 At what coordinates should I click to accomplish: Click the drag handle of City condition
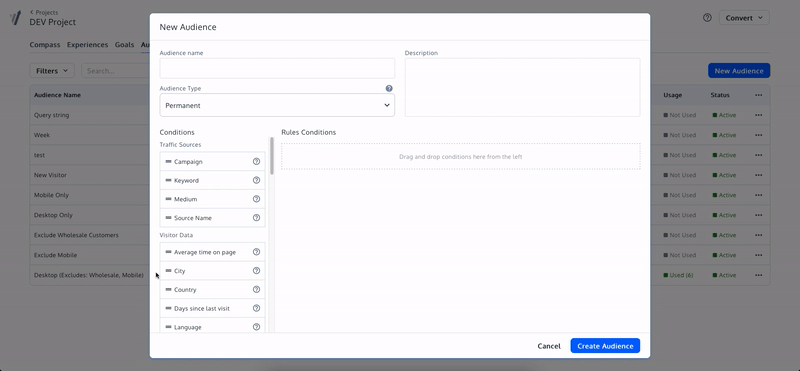(x=168, y=270)
